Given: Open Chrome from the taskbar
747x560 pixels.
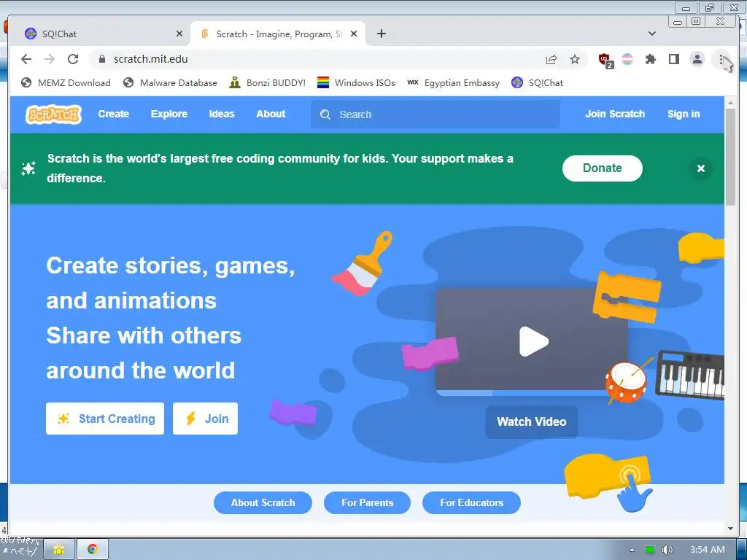Looking at the screenshot, I should click(x=93, y=550).
